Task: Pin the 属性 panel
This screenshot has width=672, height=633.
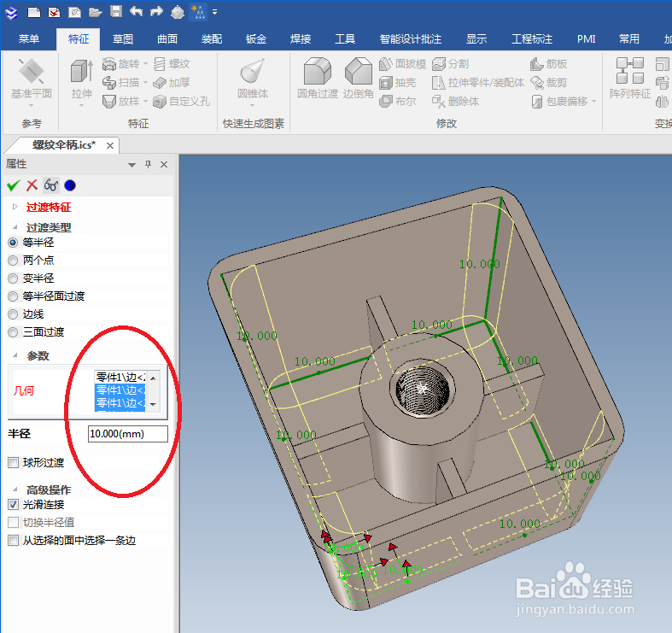Action: tap(149, 164)
